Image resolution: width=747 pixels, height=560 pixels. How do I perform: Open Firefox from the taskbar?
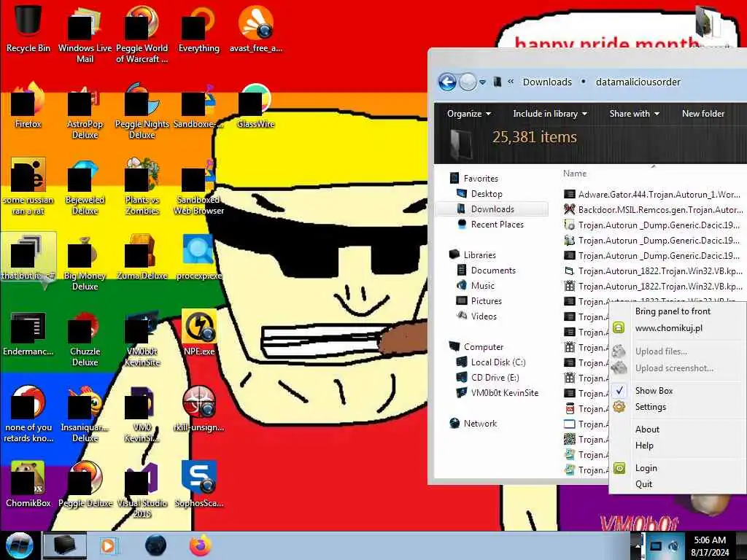(200, 545)
